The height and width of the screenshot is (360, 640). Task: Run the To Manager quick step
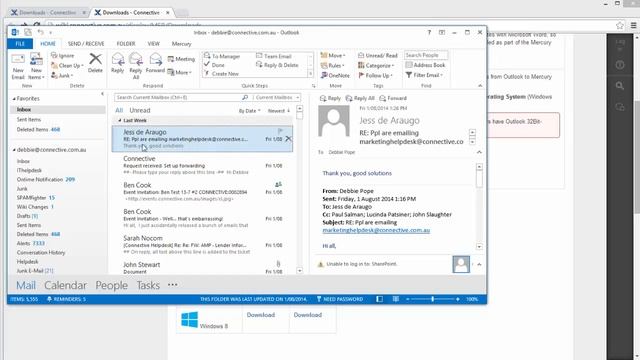click(222, 56)
